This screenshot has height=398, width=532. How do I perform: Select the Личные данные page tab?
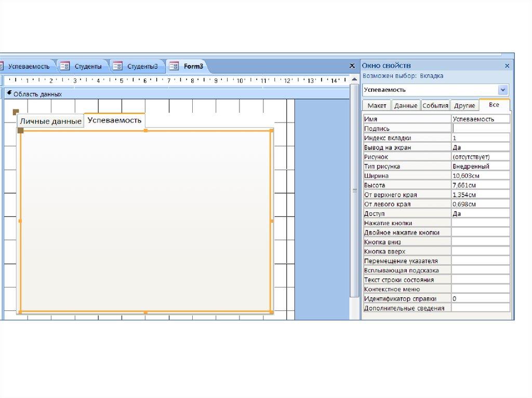tap(50, 121)
